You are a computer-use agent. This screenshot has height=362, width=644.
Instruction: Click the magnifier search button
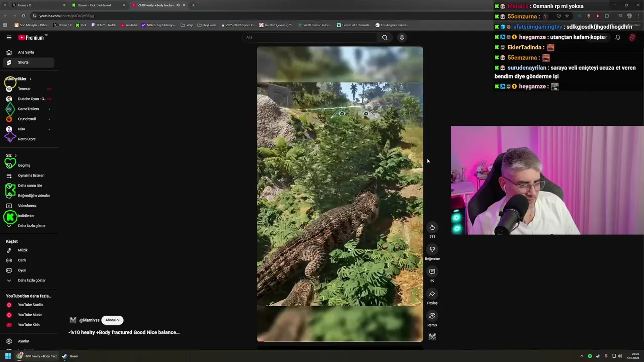coord(385,37)
